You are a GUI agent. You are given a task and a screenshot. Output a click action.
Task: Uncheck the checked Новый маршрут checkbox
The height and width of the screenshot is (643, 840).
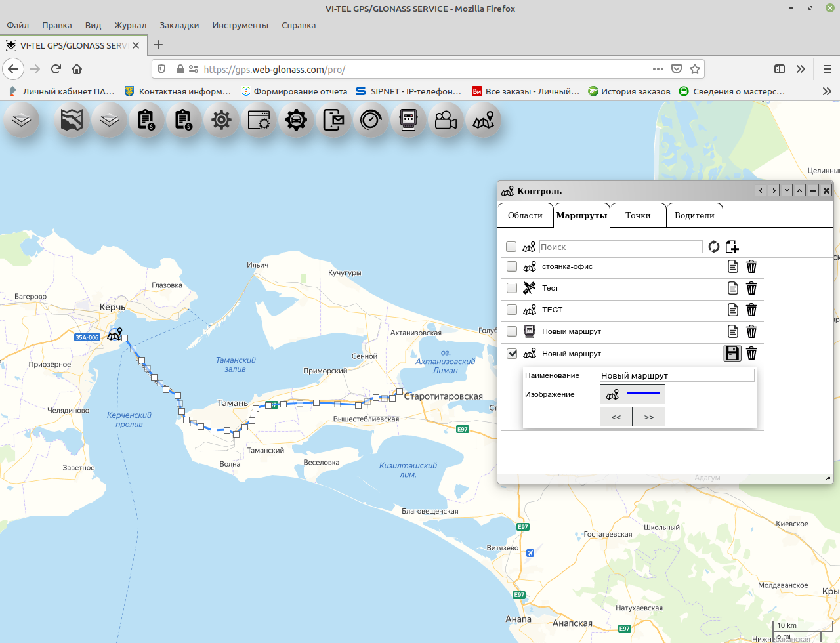tap(512, 353)
